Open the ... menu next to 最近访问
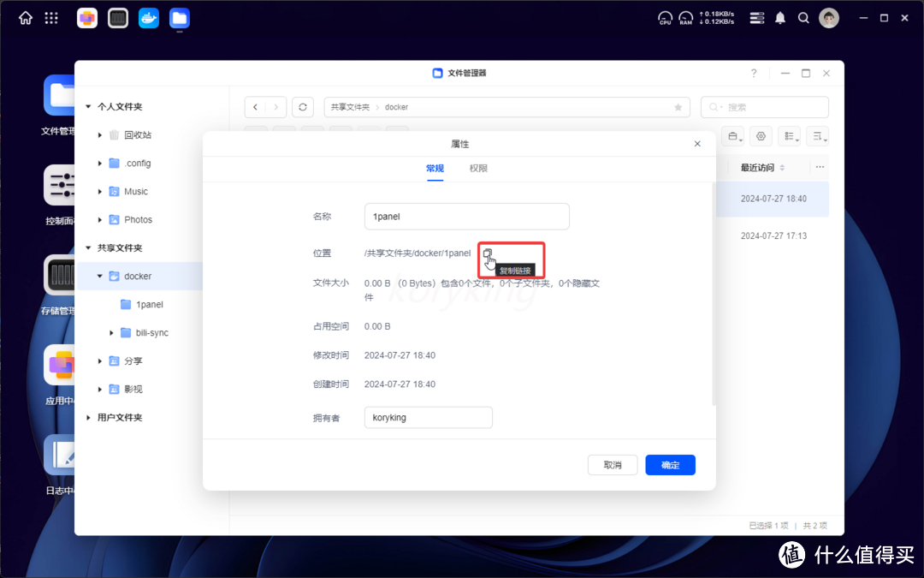Viewport: 924px width, 578px height. [819, 167]
